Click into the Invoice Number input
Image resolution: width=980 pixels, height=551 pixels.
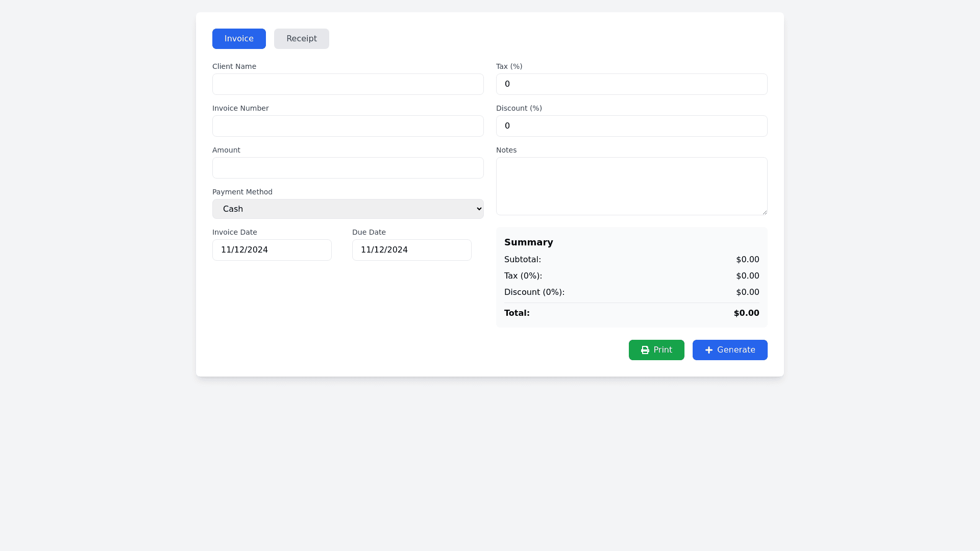[x=348, y=126]
